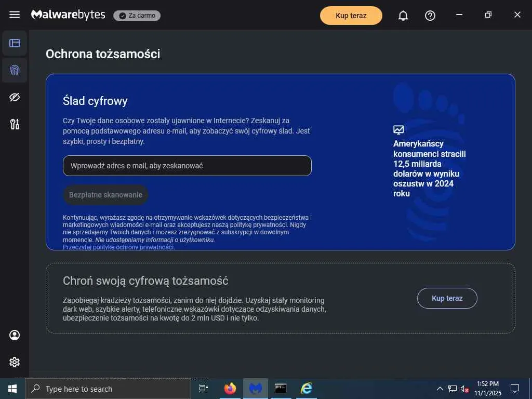
Task: Click the Ochrona tożsamości heading
Action: point(103,54)
